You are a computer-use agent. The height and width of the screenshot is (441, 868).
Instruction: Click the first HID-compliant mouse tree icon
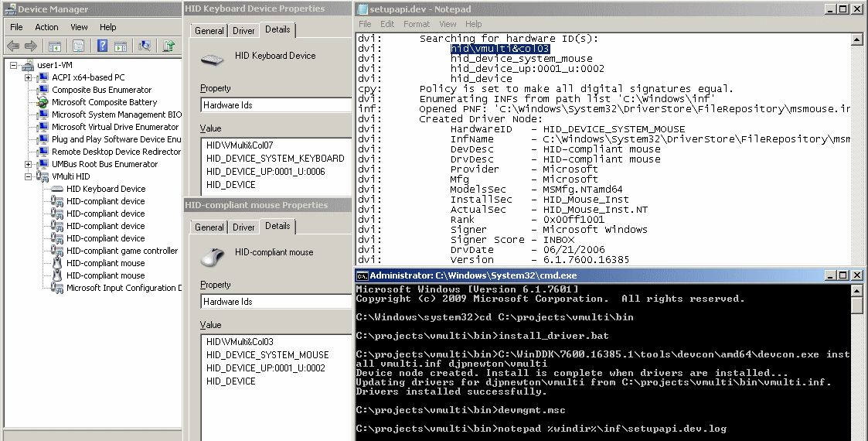coord(57,263)
